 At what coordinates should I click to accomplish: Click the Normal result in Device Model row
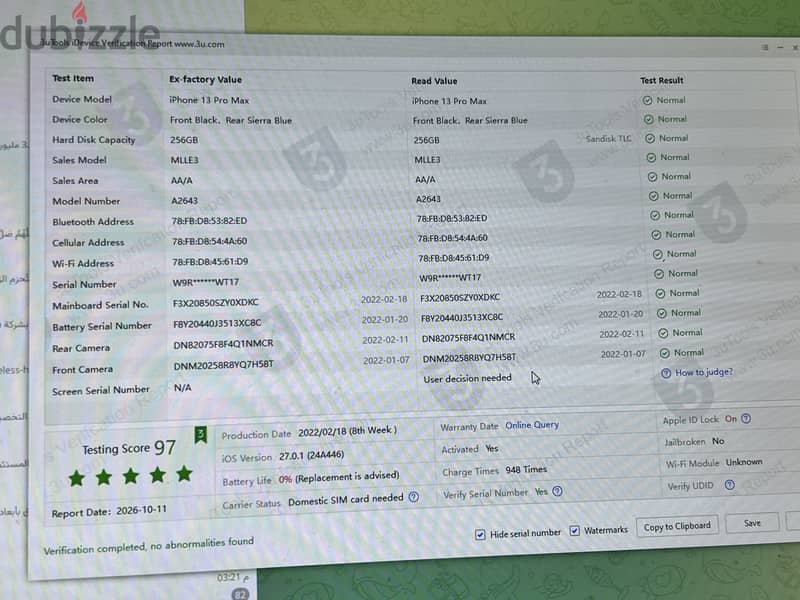click(x=670, y=101)
